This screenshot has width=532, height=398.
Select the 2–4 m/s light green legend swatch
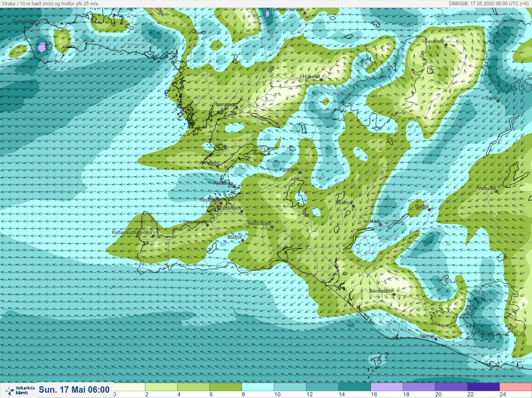tap(161, 387)
